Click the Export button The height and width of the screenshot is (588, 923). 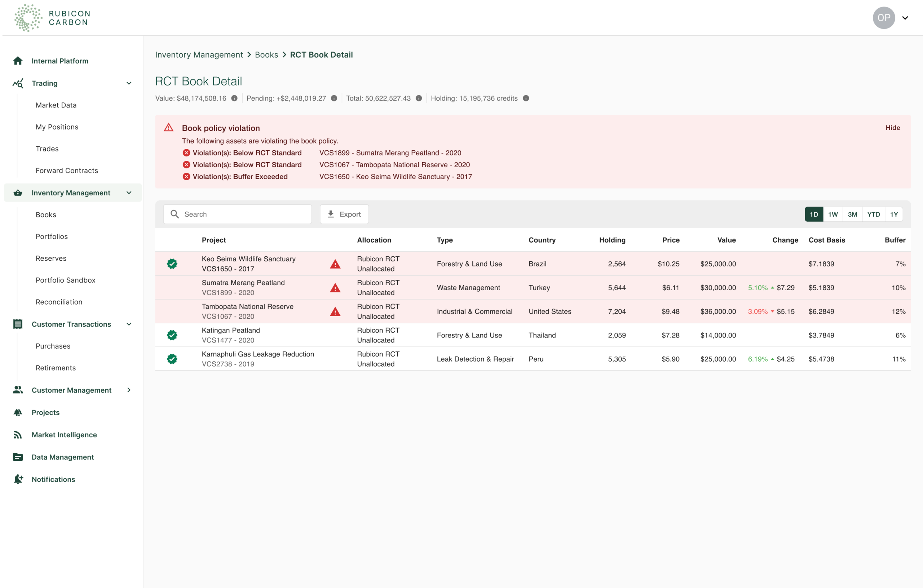point(344,214)
